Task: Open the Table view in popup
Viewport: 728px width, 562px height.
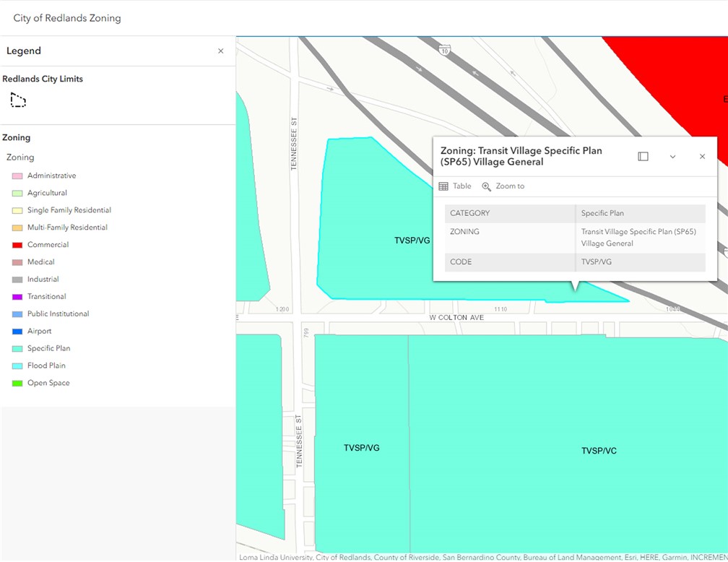Action: (455, 186)
